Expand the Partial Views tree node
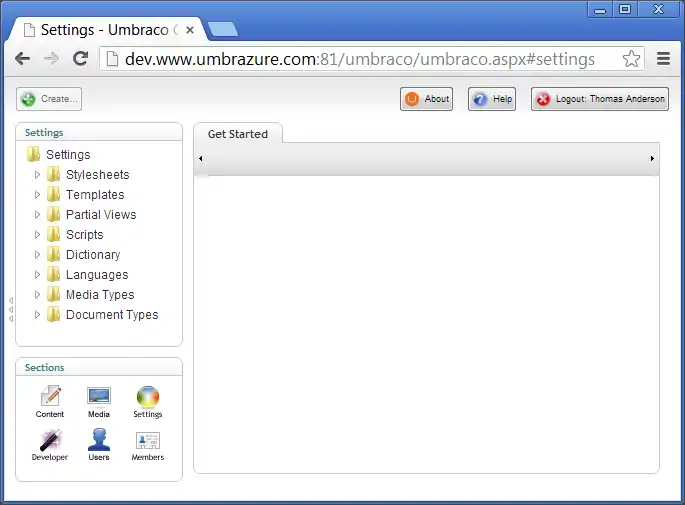The width and height of the screenshot is (685, 505). pyautogui.click(x=37, y=214)
